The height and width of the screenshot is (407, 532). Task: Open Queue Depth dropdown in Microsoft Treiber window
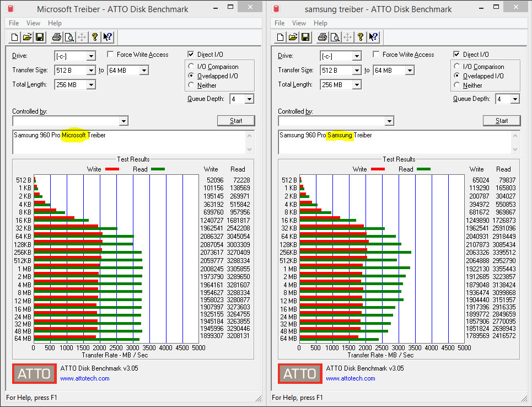249,99
